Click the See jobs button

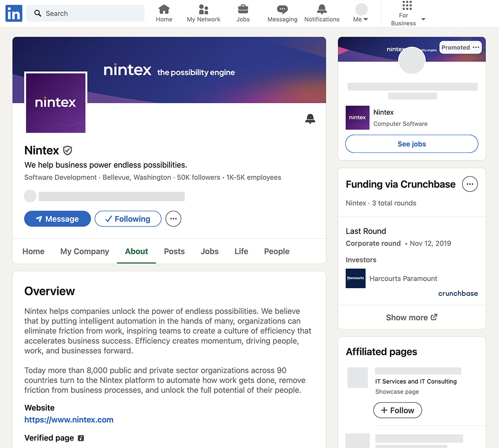412,144
